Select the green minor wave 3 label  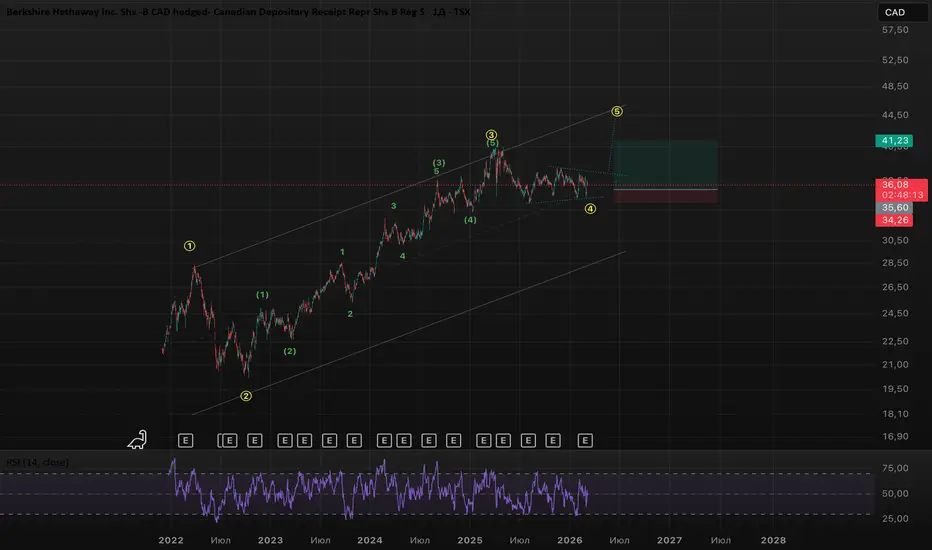[x=393, y=206]
